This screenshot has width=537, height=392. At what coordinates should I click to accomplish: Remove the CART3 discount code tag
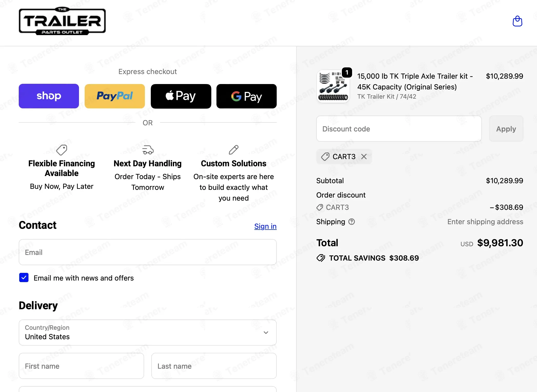(x=364, y=157)
